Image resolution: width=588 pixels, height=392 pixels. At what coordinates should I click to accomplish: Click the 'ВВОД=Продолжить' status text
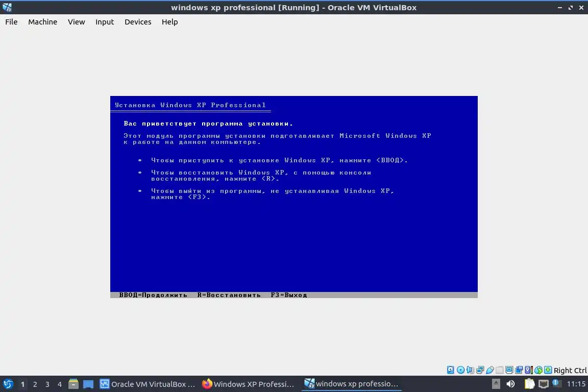click(153, 295)
